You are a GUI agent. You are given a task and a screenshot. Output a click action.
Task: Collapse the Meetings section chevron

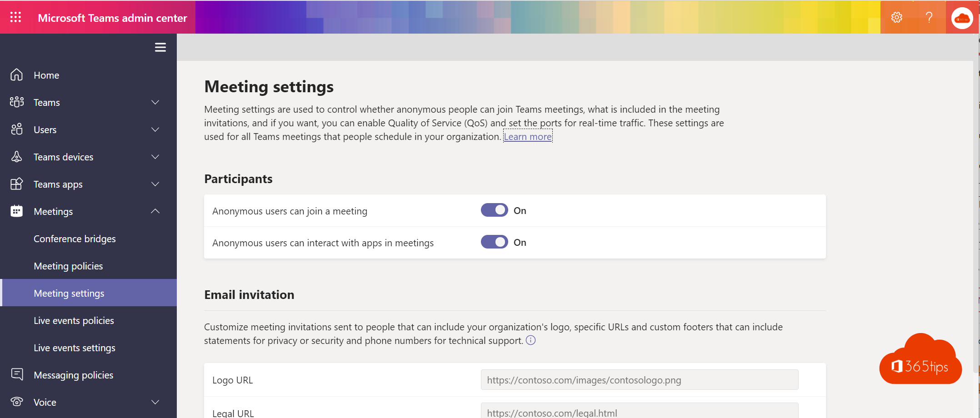coord(155,211)
